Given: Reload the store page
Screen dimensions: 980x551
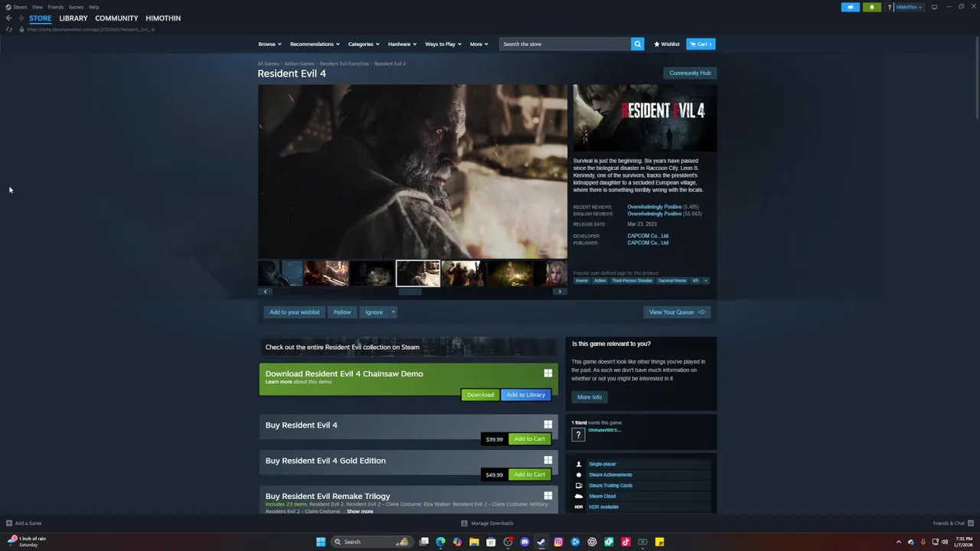Looking at the screenshot, I should tap(9, 29).
